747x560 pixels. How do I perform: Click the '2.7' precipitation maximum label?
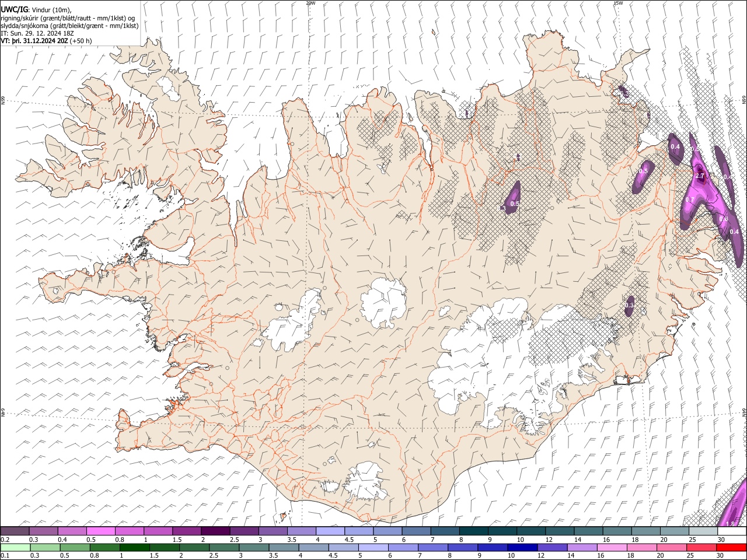[701, 176]
